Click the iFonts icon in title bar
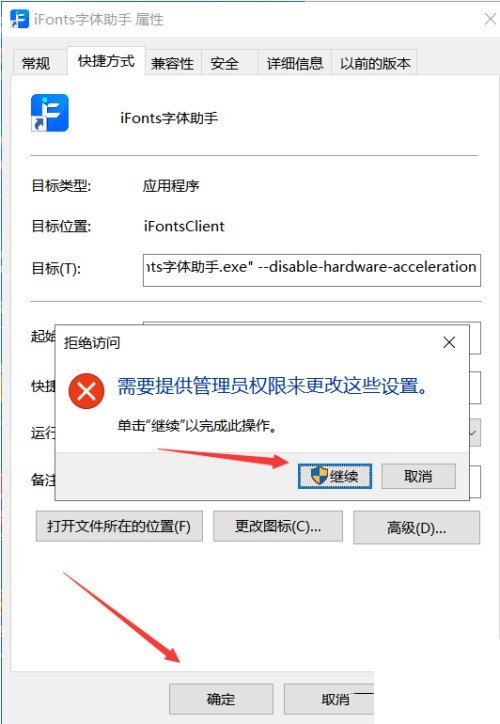Screen dimensions: 500x724 (19, 19)
